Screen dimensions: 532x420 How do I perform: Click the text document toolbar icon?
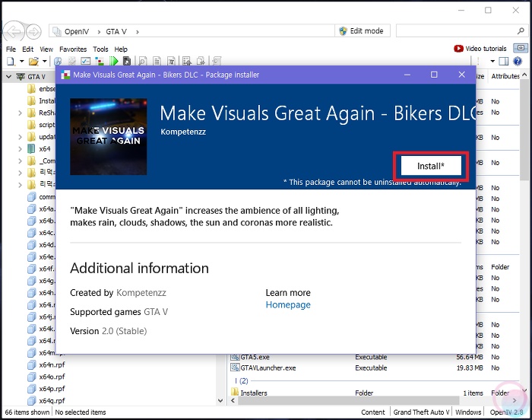point(157,61)
